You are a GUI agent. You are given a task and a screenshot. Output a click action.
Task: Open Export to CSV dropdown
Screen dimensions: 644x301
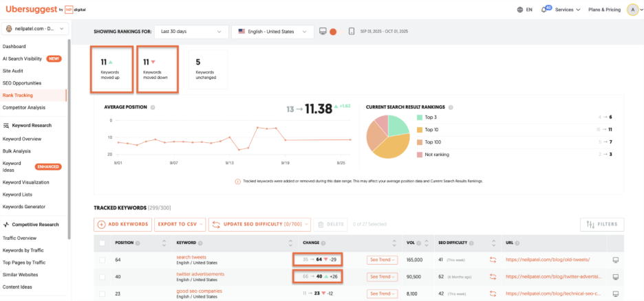point(180,224)
